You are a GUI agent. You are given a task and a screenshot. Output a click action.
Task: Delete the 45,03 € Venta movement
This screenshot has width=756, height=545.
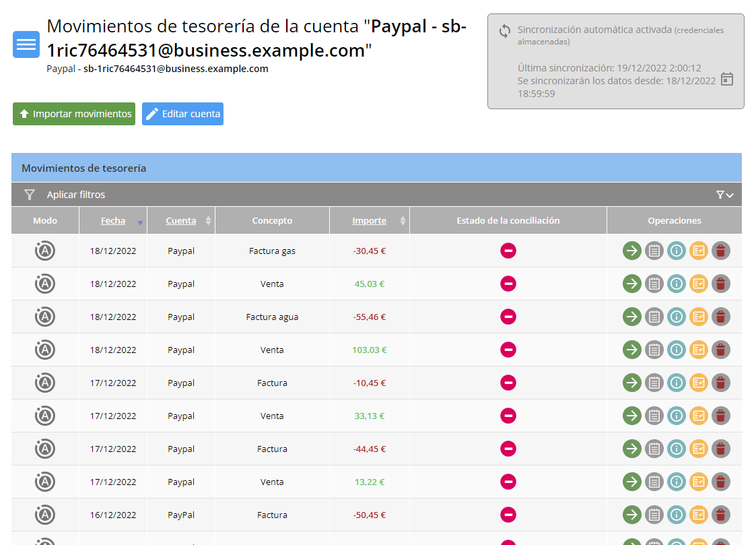[720, 284]
